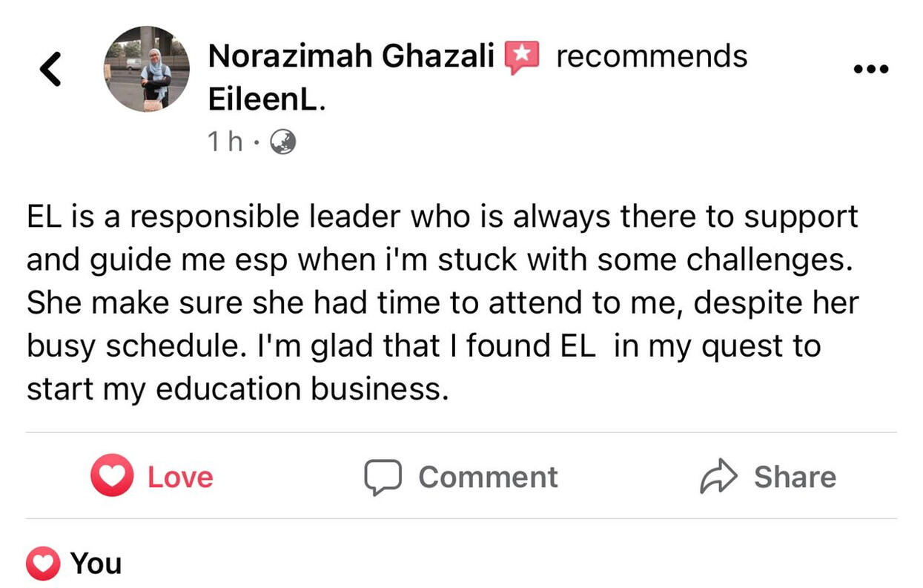Open the reactions list by clicking "You"
Screen dimensions: 923x588
click(96, 564)
